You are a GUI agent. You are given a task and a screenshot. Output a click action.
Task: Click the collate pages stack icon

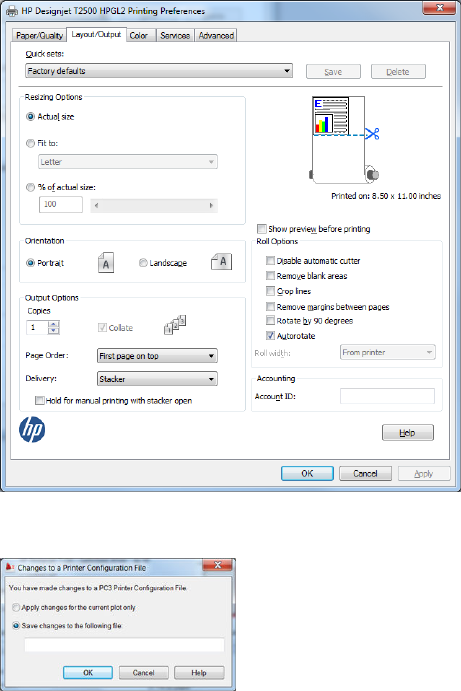point(175,325)
